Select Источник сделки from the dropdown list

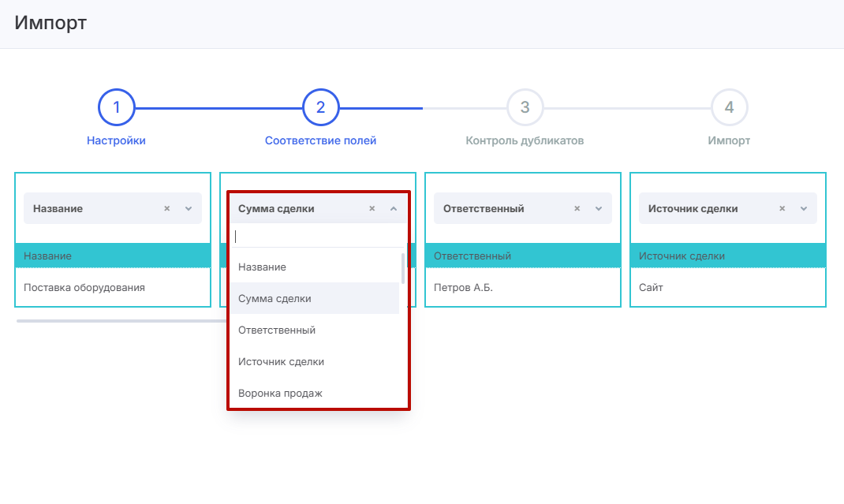(281, 362)
